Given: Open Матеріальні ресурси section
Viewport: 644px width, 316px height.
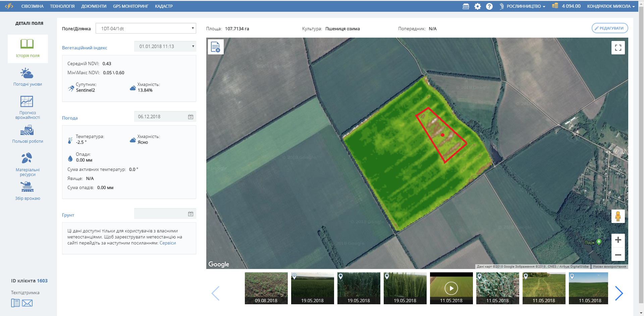Looking at the screenshot, I should pos(27,158).
